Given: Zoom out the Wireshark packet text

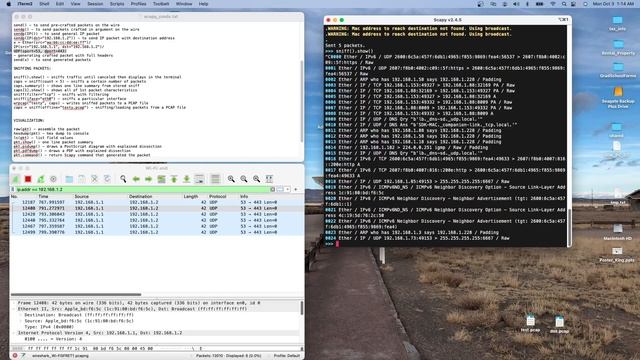Looking at the screenshot, I should tap(244, 179).
